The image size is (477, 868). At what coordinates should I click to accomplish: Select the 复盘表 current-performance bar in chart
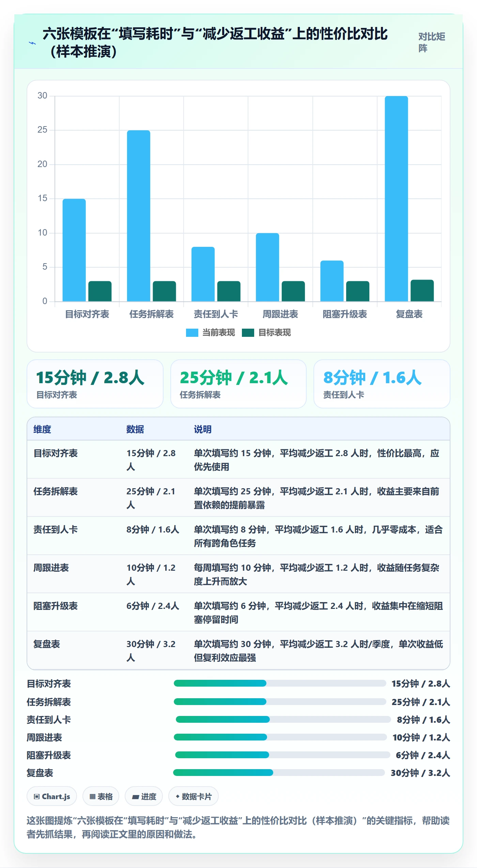pos(396,199)
